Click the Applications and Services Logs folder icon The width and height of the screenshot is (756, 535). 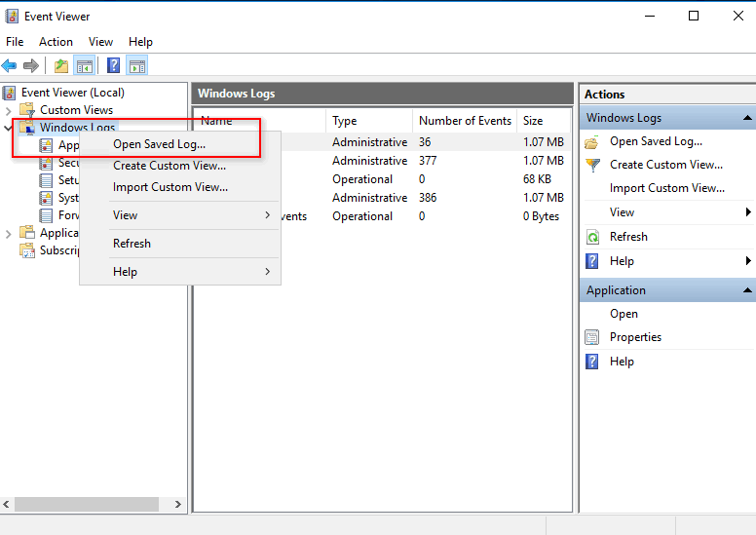click(27, 233)
